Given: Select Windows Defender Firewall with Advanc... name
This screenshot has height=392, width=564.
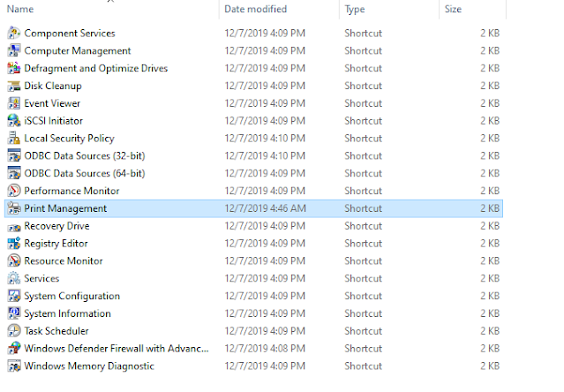Looking at the screenshot, I should click(117, 349).
